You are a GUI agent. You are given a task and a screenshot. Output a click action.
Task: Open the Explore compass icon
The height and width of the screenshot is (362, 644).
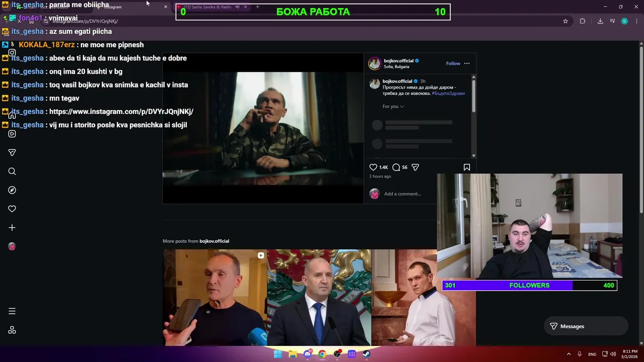[x=12, y=190]
